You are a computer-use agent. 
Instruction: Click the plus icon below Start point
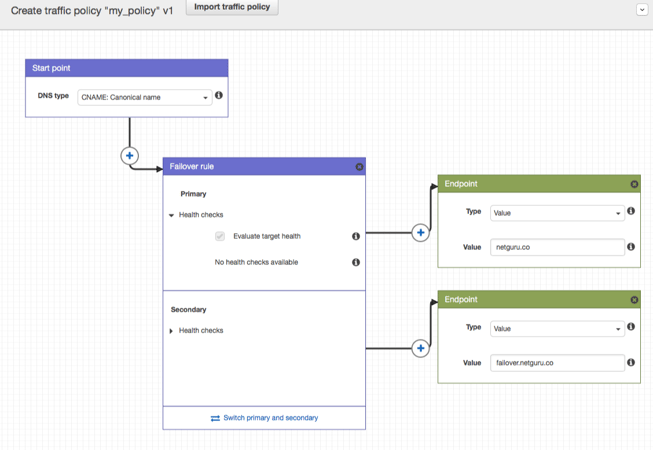pos(130,156)
